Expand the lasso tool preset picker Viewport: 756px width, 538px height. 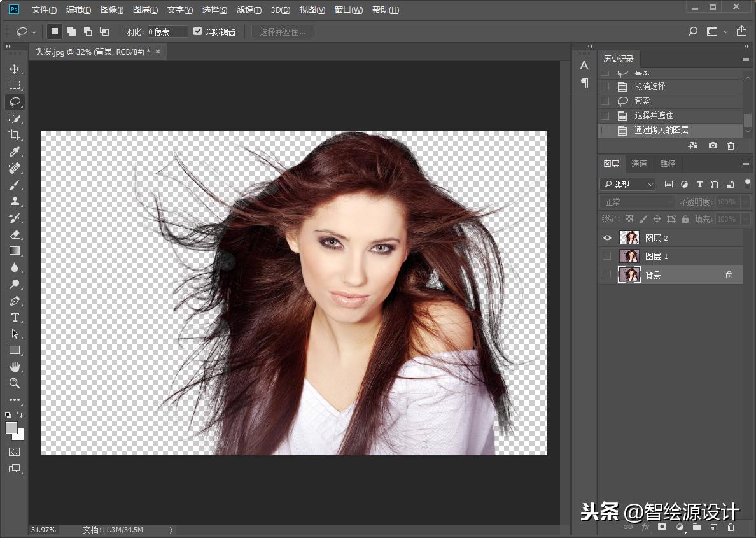(25, 31)
